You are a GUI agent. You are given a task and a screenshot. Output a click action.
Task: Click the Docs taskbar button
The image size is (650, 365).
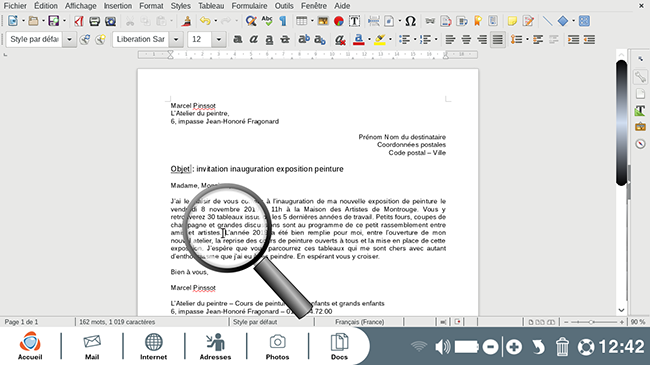tap(339, 346)
